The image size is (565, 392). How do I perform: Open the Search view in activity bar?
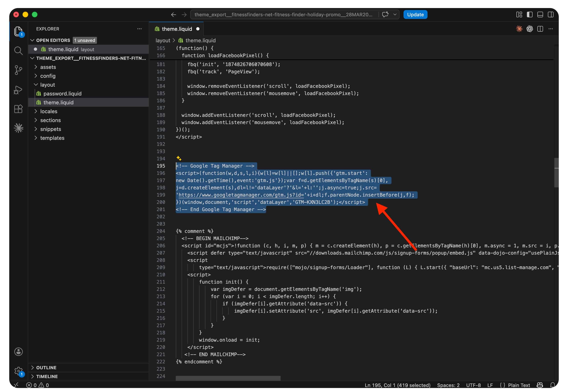tap(18, 51)
